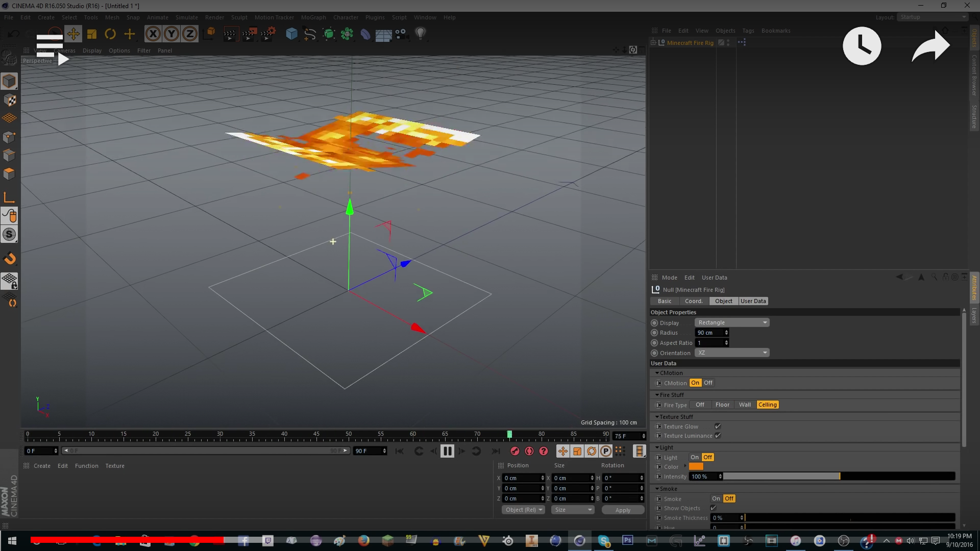
Task: Expand the Minecraft Fire Rig tree item
Action: [x=653, y=43]
